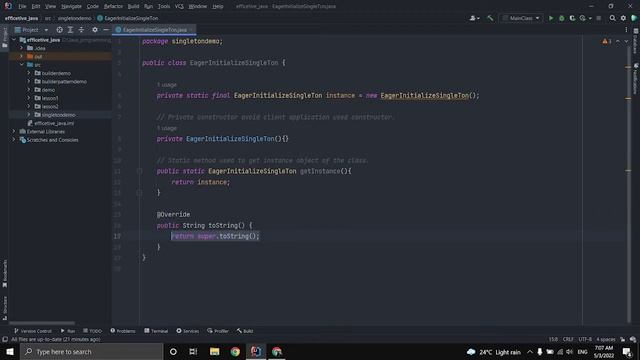Open the Tools menu

tap(164, 6)
